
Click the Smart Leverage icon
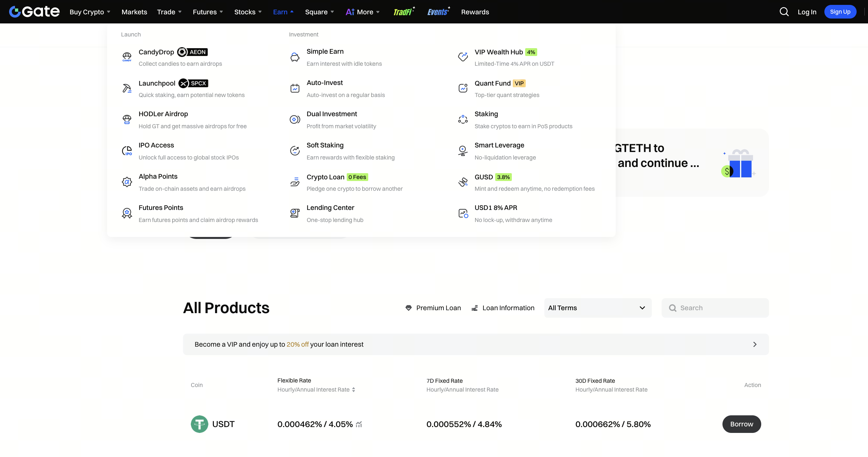click(463, 150)
